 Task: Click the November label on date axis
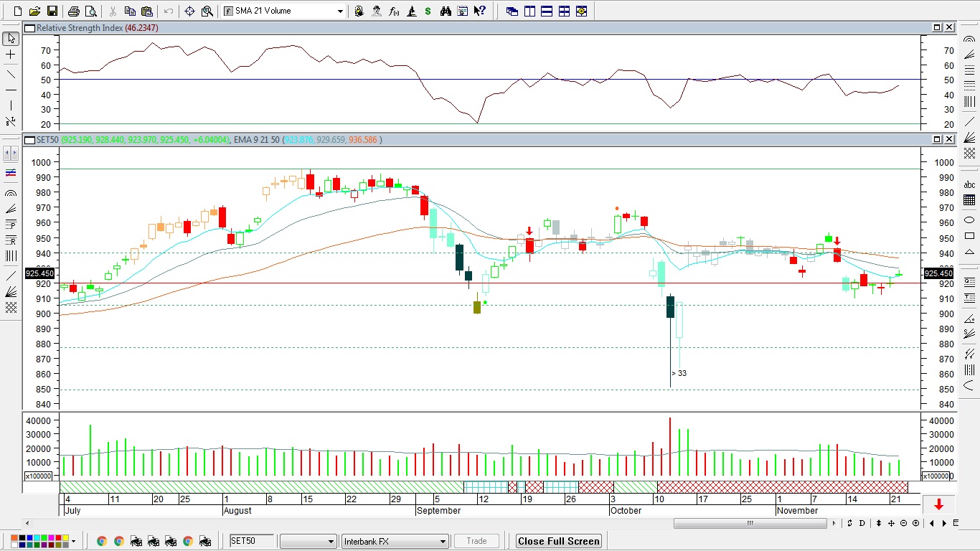tap(797, 511)
